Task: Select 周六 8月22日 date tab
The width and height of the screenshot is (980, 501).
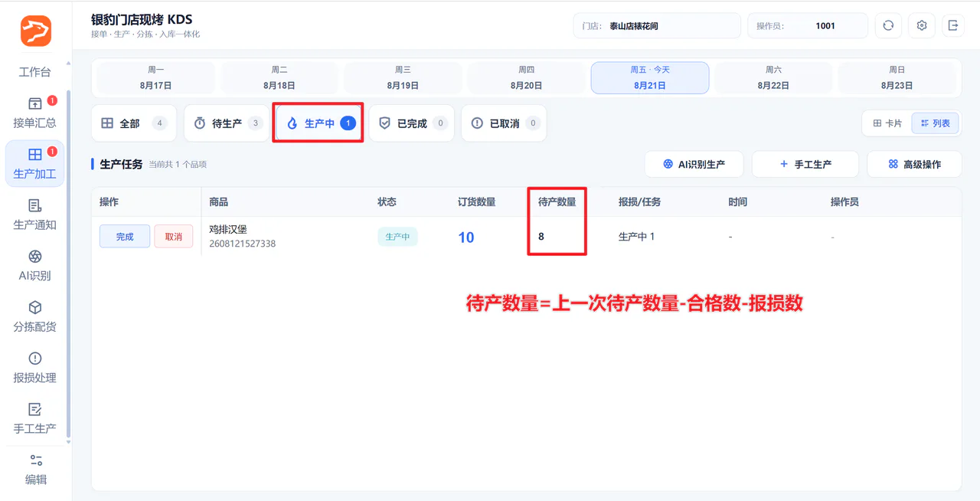Action: (773, 77)
